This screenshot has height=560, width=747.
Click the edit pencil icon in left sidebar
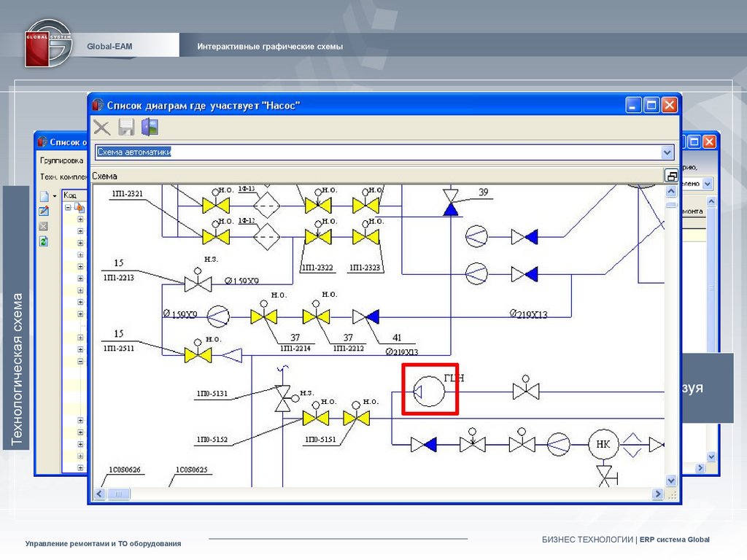click(x=44, y=211)
